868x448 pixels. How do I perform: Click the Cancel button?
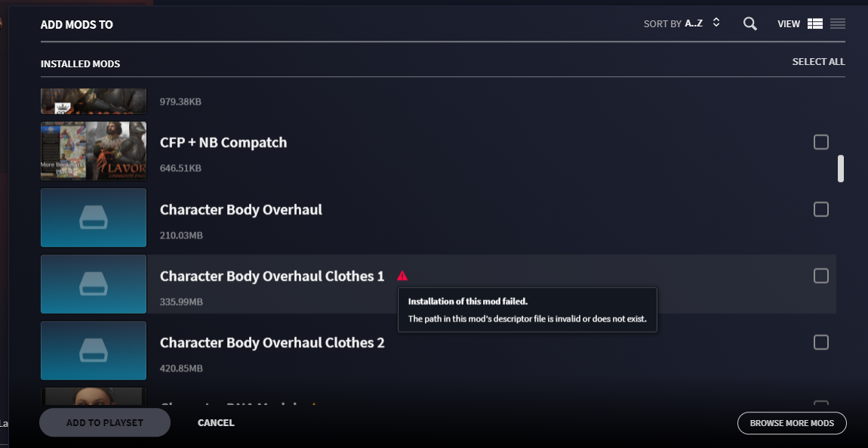pos(216,422)
